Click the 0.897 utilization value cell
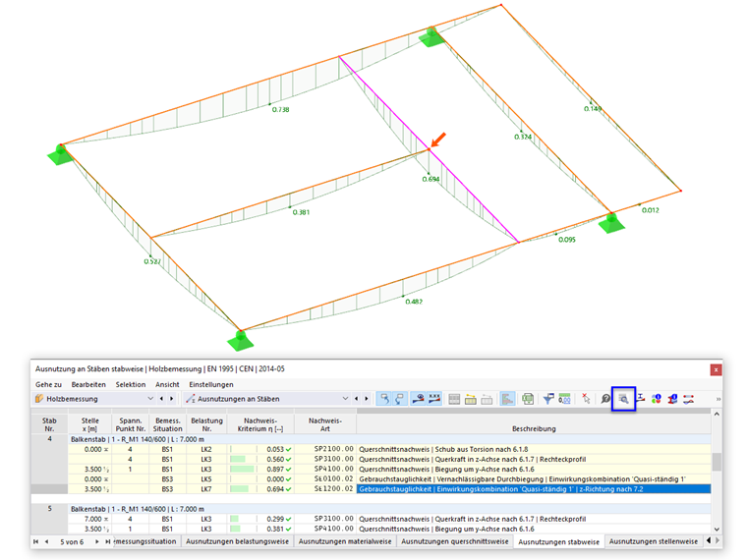The height and width of the screenshot is (560, 747). [260, 469]
